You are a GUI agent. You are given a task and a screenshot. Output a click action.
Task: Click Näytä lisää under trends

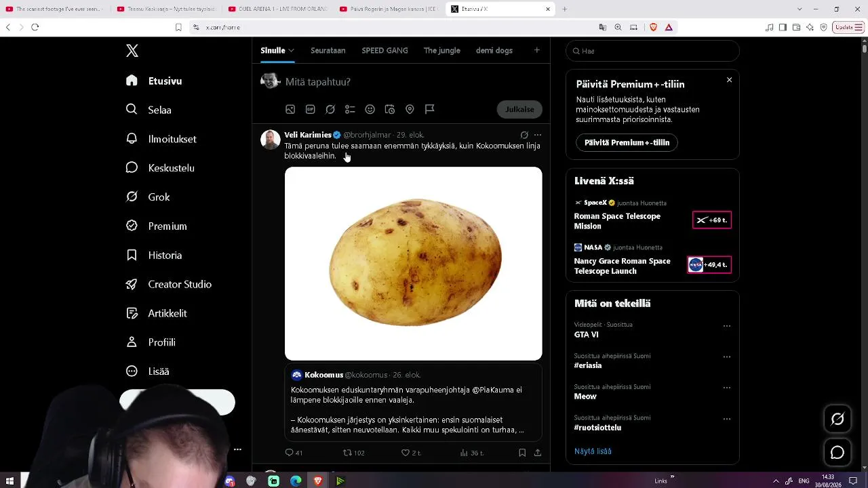click(x=593, y=451)
